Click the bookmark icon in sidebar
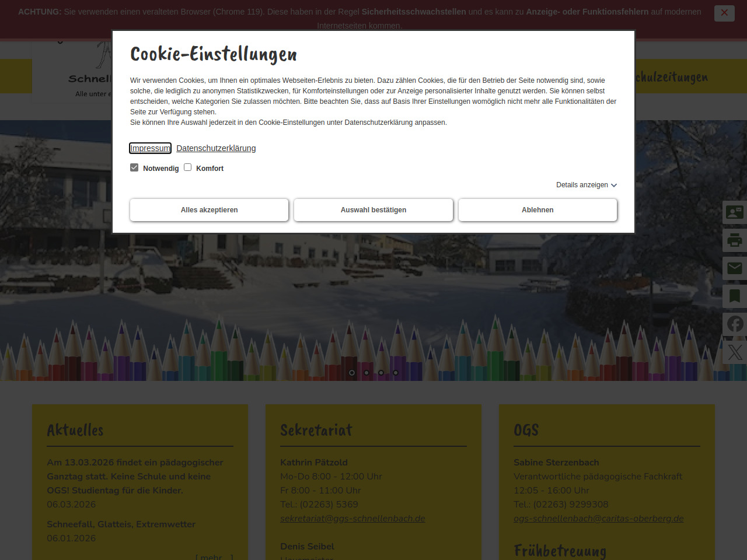The image size is (747, 560). [x=734, y=296]
